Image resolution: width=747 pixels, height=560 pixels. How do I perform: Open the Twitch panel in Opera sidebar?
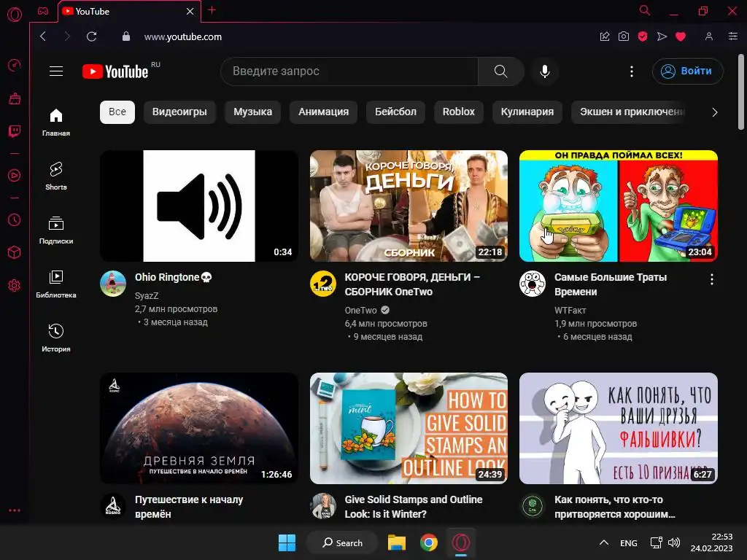click(x=15, y=131)
